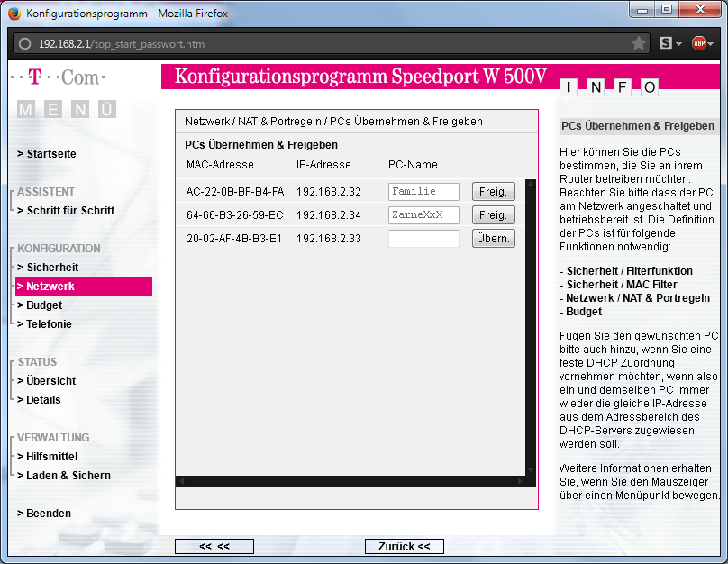Image resolution: width=728 pixels, height=564 pixels.
Task: Open the Adblock Plus ABP icon
Action: coord(699,43)
